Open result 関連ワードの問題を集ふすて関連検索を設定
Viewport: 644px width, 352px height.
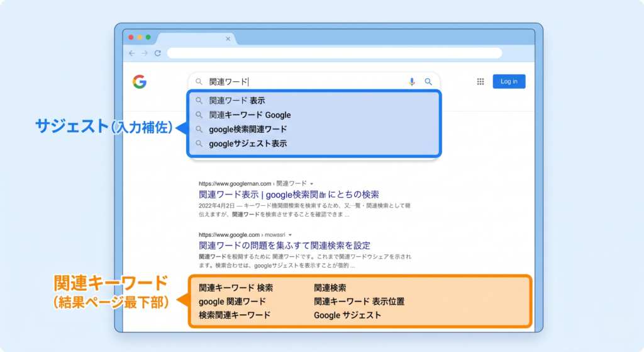[284, 246]
